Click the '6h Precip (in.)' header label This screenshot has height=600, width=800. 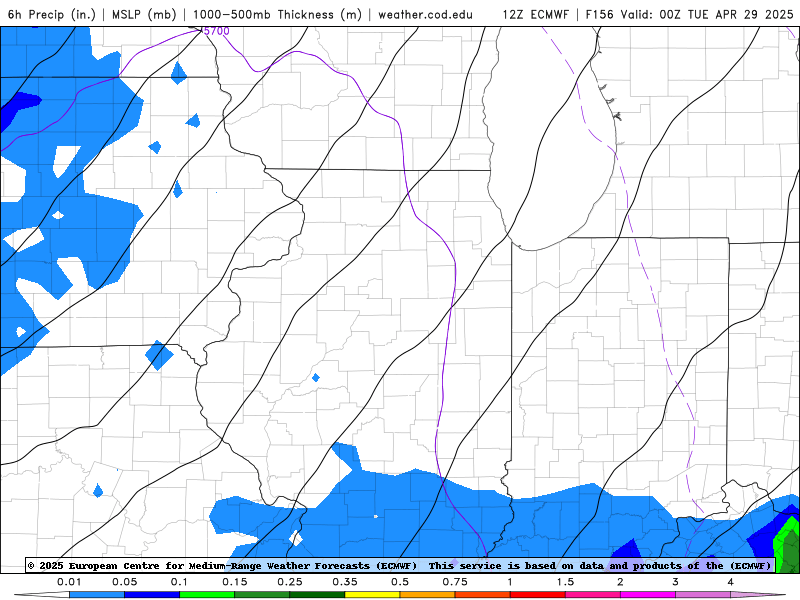[x=52, y=14]
